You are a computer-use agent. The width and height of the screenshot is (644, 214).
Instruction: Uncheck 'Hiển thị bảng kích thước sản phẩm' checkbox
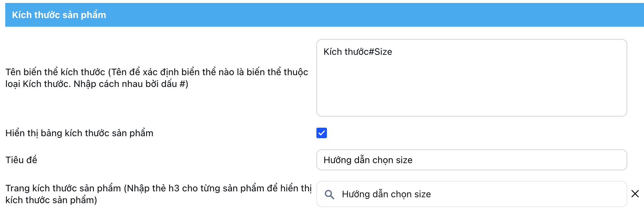tap(322, 133)
